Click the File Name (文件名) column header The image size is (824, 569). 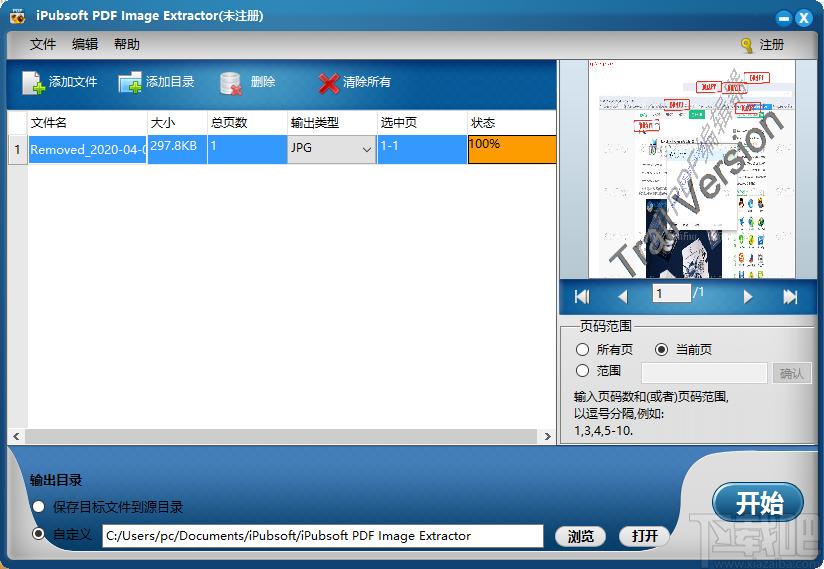tap(87, 122)
